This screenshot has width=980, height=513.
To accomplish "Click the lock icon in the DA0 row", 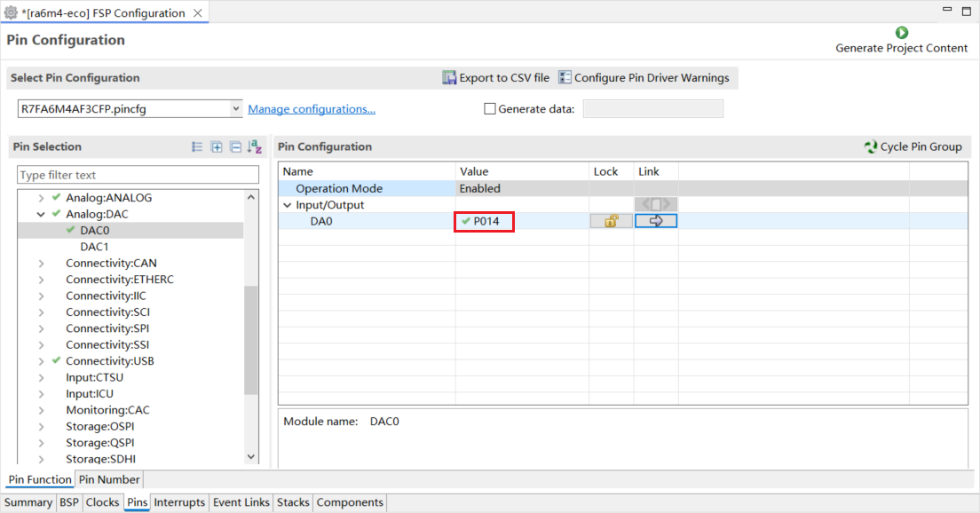I will tap(612, 221).
